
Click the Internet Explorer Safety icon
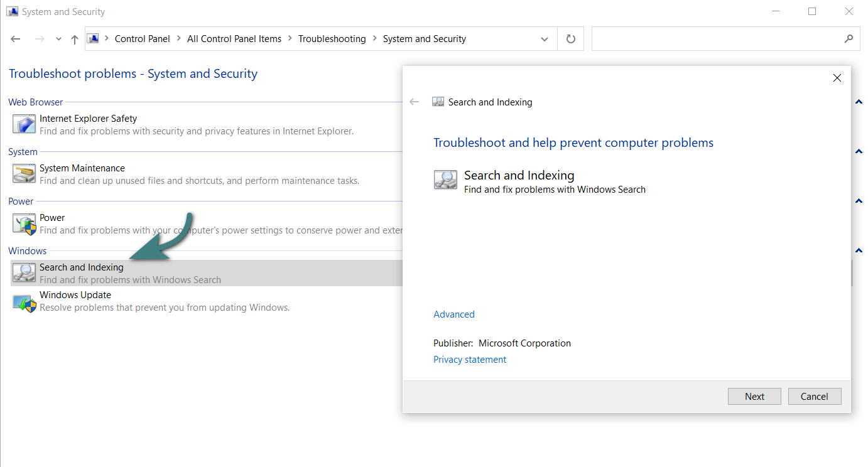coord(24,124)
